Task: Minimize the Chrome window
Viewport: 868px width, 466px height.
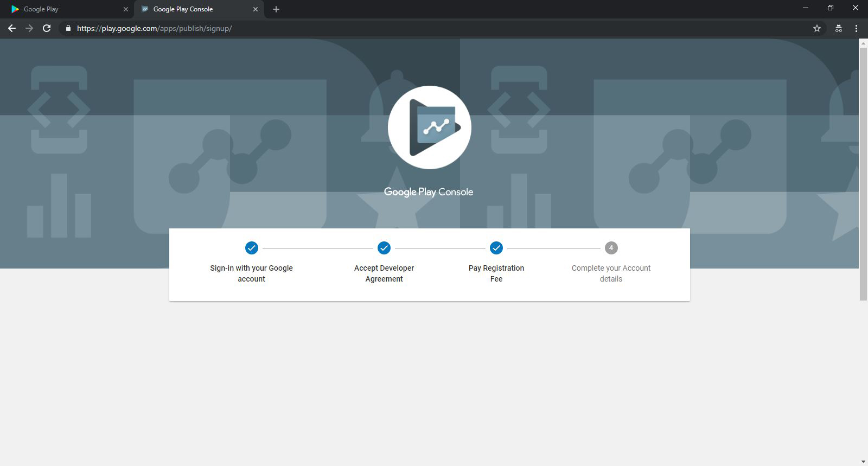Action: [x=806, y=8]
